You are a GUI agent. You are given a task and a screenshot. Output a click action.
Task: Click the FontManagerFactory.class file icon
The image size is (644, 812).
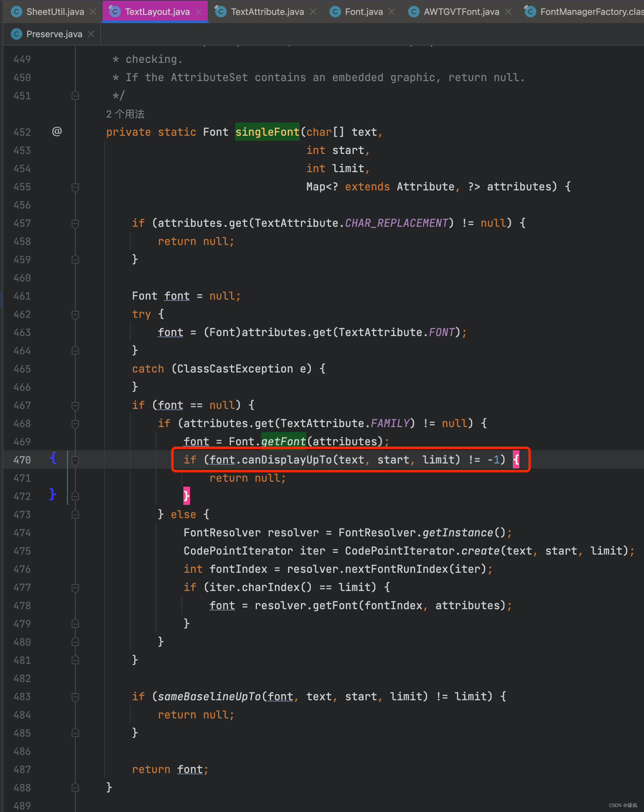(x=530, y=12)
